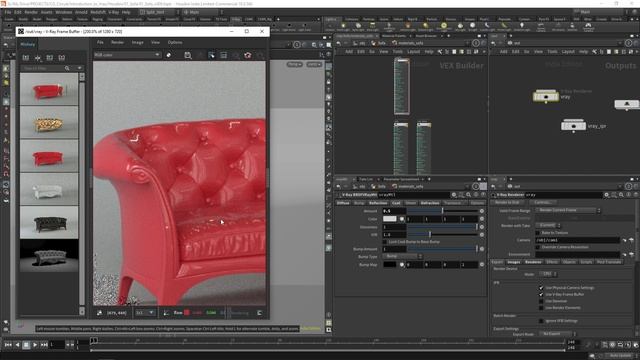Toggle Ignore IPR Settings checkbox

click(x=541, y=321)
